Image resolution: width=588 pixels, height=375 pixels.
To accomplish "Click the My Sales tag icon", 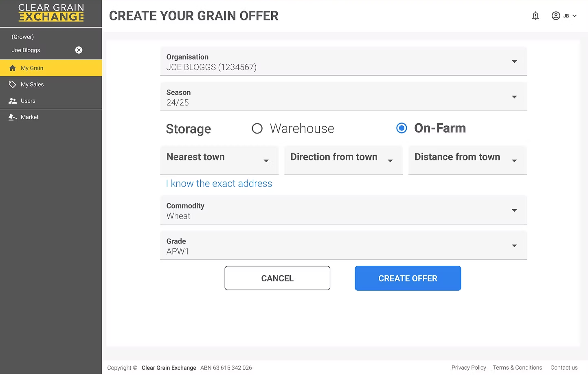I will (13, 84).
